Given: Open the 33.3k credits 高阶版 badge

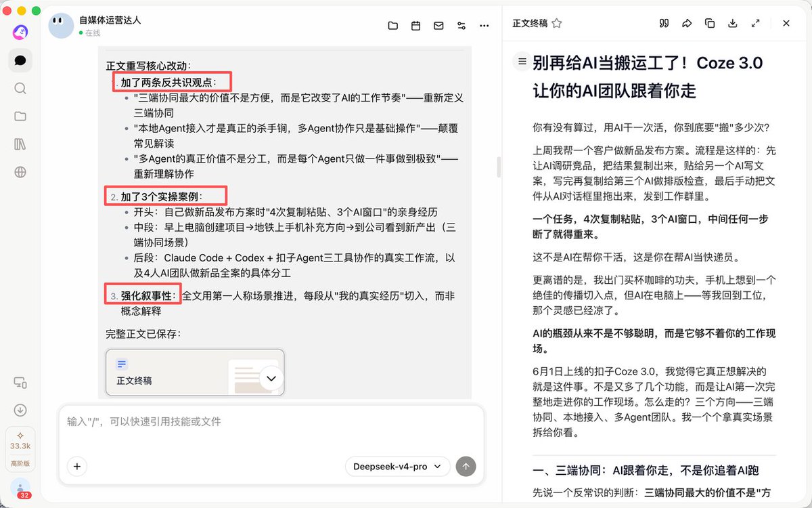Looking at the screenshot, I should pyautogui.click(x=20, y=450).
